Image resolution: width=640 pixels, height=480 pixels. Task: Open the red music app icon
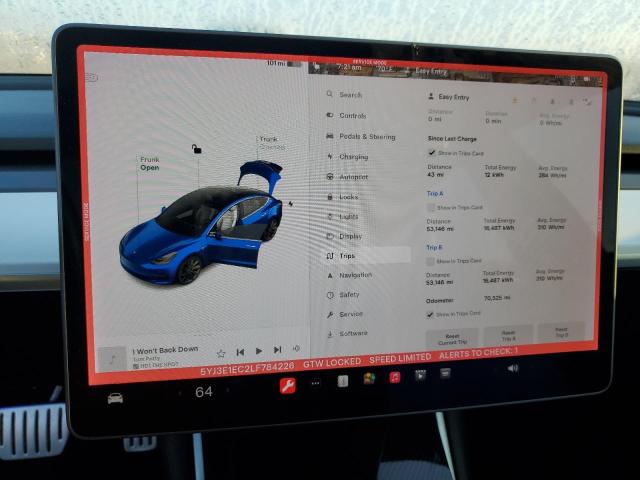click(395, 377)
